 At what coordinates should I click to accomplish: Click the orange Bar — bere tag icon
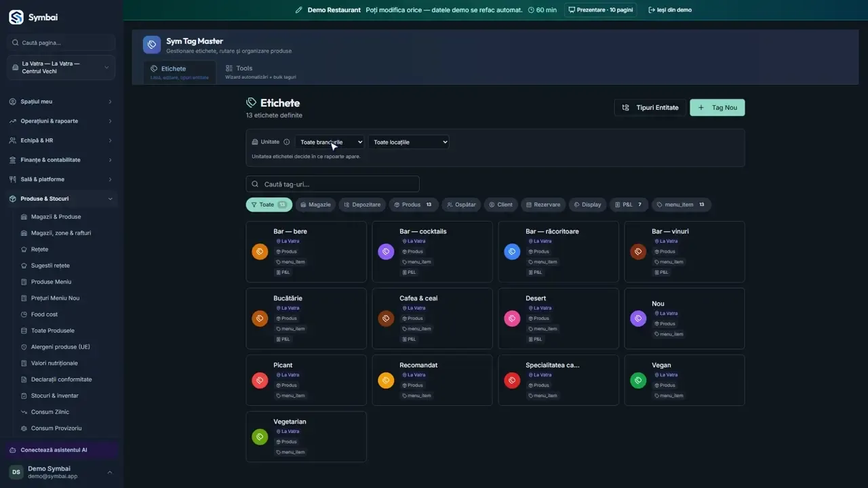tap(260, 251)
